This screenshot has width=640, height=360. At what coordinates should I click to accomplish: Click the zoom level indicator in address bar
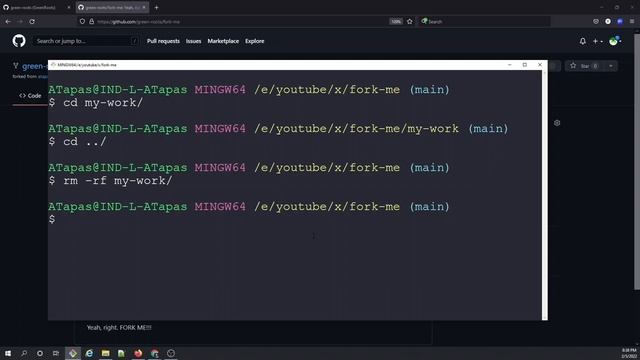396,21
